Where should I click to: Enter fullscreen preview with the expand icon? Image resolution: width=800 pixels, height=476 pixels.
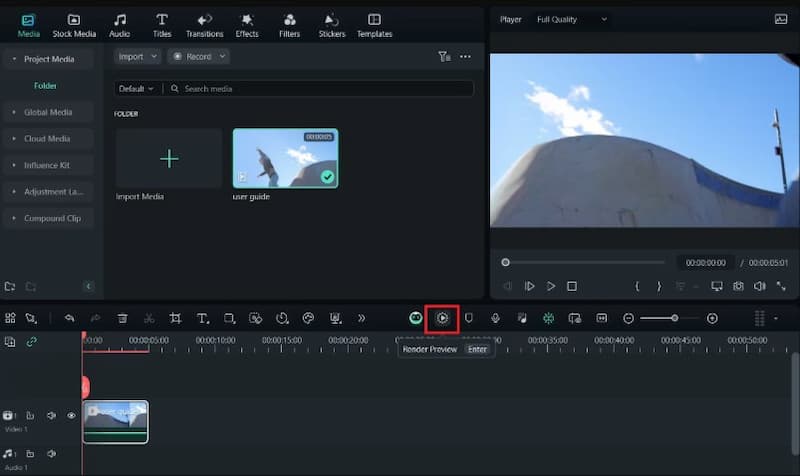point(781,286)
